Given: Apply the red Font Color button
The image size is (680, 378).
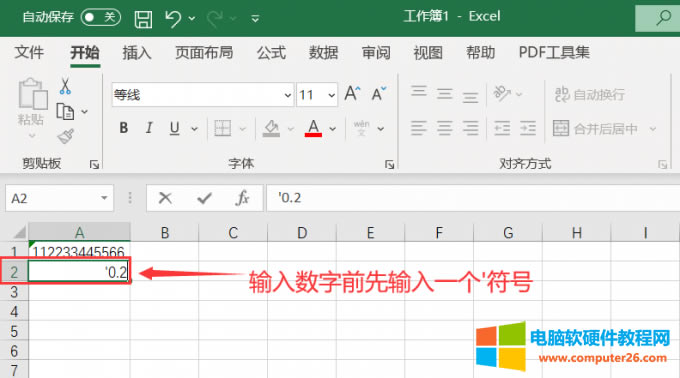Looking at the screenshot, I should click(314, 128).
